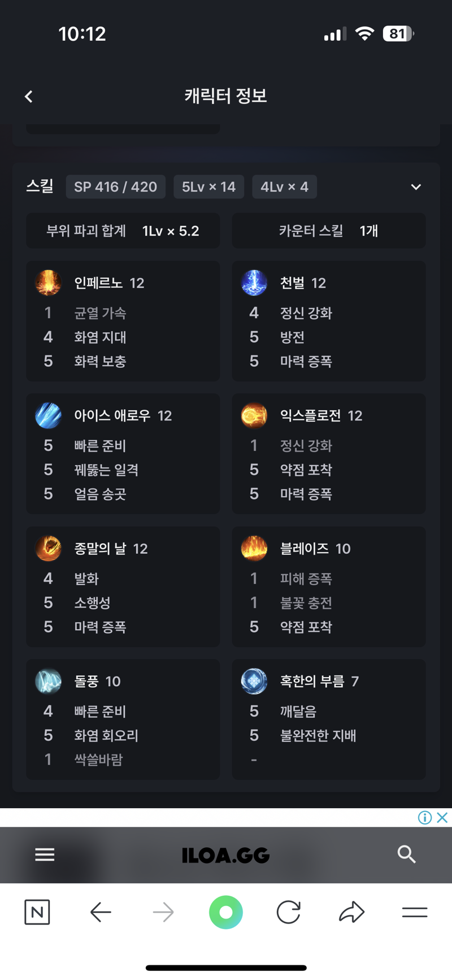The height and width of the screenshot is (980, 452).
Task: Tap the ILOA.GG logo
Action: [x=225, y=855]
